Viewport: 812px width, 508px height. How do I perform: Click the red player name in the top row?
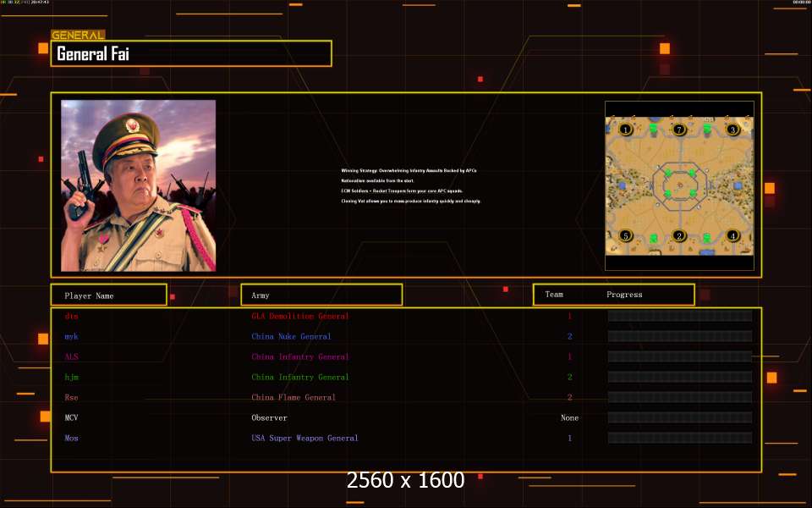click(x=71, y=316)
